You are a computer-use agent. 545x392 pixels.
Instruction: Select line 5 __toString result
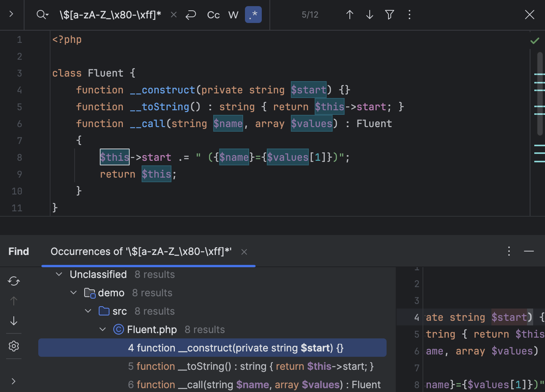click(251, 366)
